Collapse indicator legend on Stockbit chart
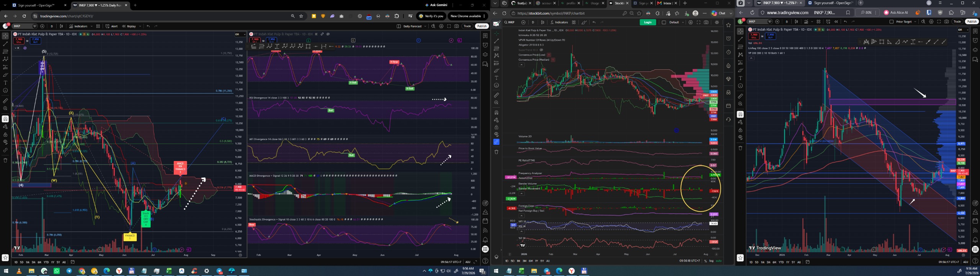This screenshot has height=276, width=980. pos(521,65)
